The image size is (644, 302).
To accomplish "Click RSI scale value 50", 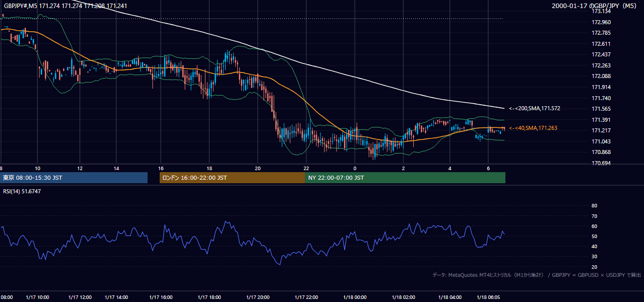I will (594, 236).
